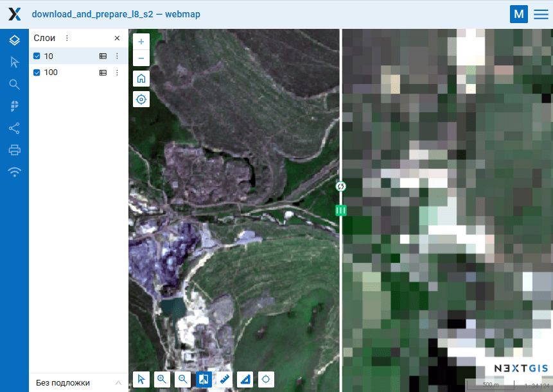Select the measure area tool
The width and height of the screenshot is (553, 392).
[x=245, y=379]
